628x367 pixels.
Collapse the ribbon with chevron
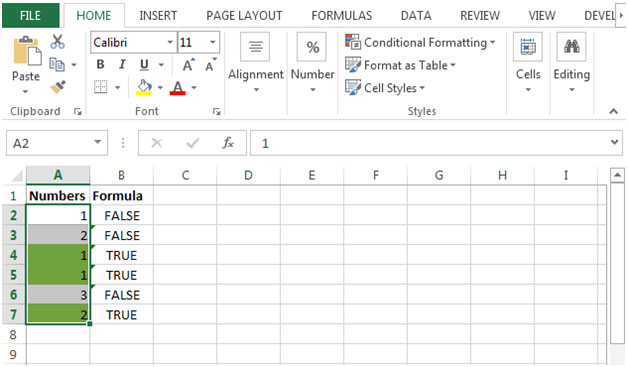coord(614,111)
